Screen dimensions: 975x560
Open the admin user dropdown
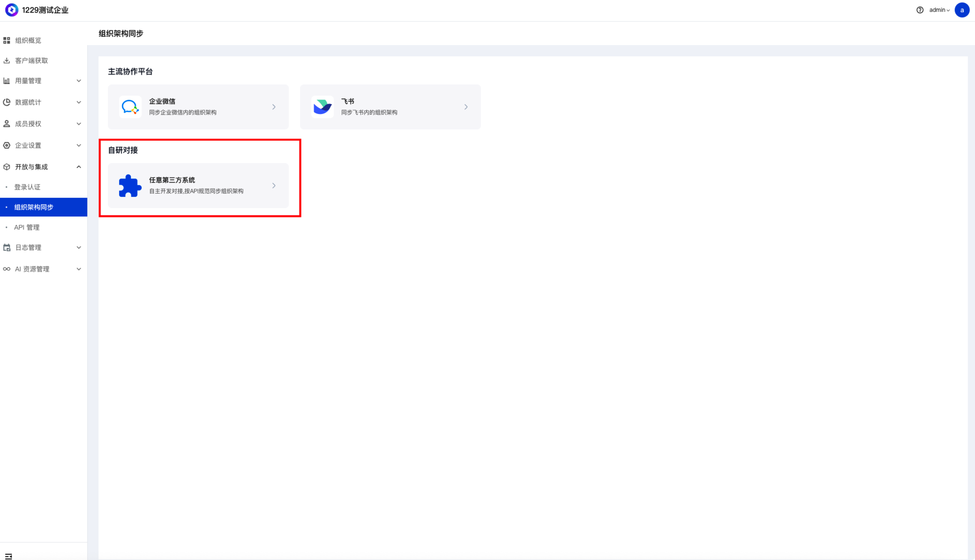939,10
